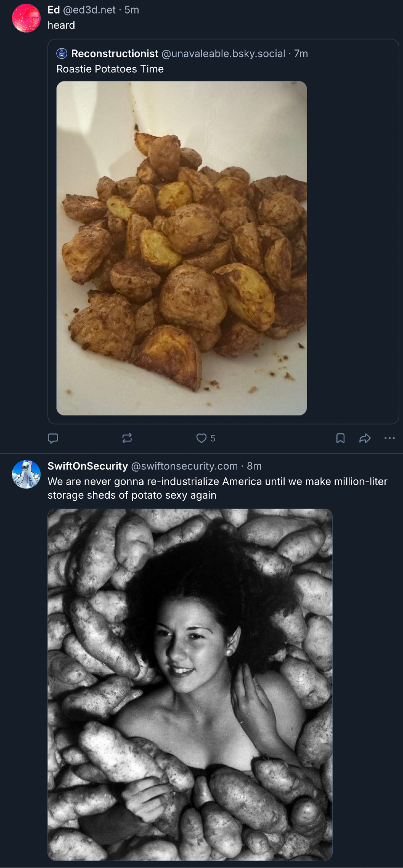The width and height of the screenshot is (403, 868).
Task: Enlarge the black-and-white potato photo
Action: click(x=190, y=684)
